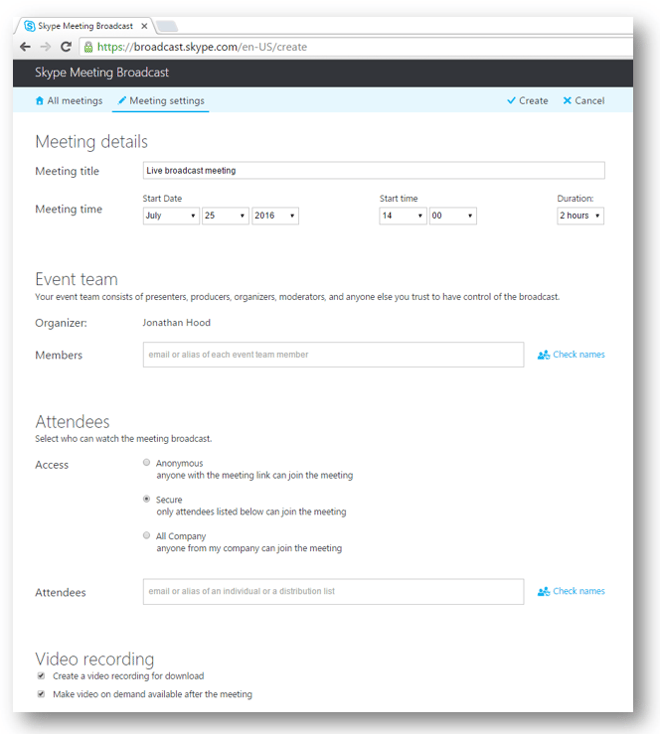This screenshot has width=660, height=734.
Task: Reload the page with refresh icon
Action: pos(66,47)
